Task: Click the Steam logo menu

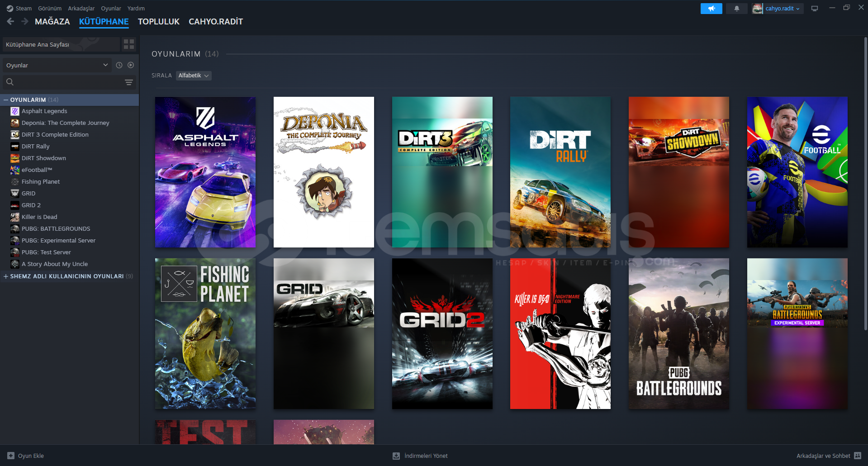Action: pyautogui.click(x=19, y=9)
